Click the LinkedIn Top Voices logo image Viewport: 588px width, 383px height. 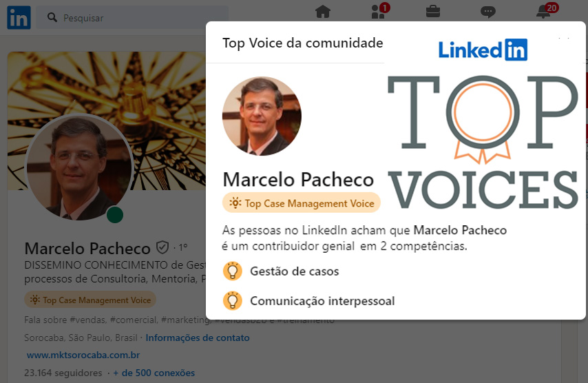483,123
